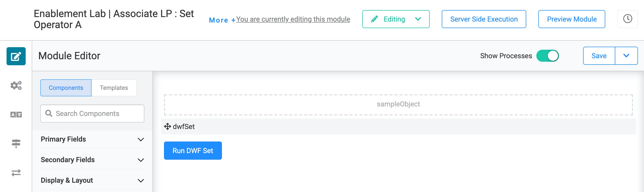This screenshot has height=192, width=644.
Task: Click the search magnifier icon
Action: (x=49, y=113)
